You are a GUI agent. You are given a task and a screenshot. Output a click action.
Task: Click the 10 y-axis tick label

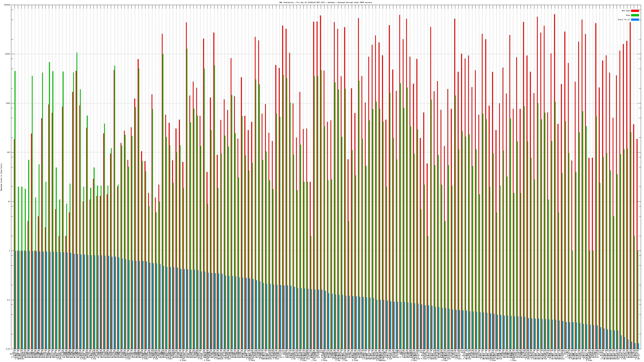click(x=9, y=202)
